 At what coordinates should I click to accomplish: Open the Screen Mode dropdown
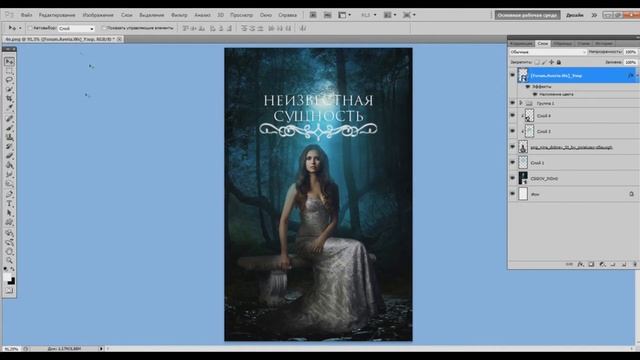[409, 15]
